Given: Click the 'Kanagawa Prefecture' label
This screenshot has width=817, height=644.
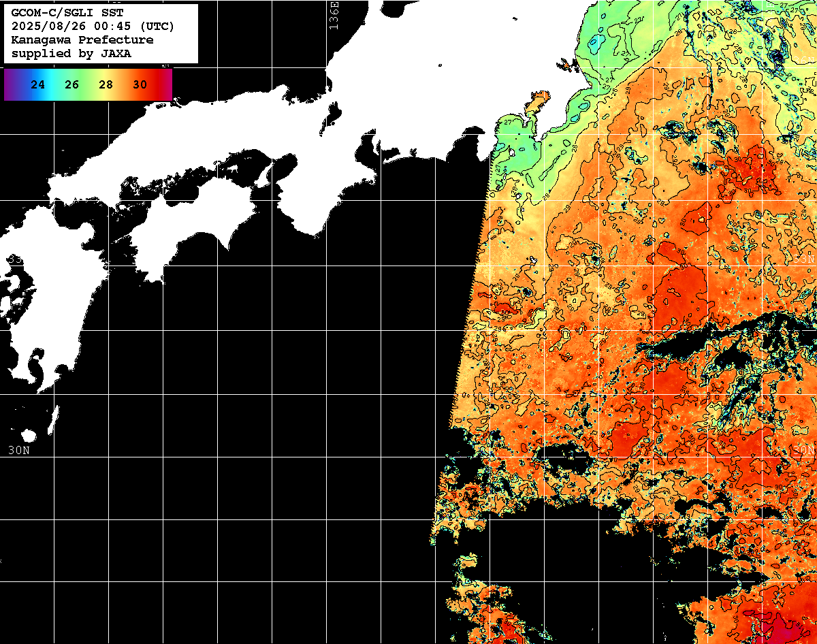Looking at the screenshot, I should (82, 40).
